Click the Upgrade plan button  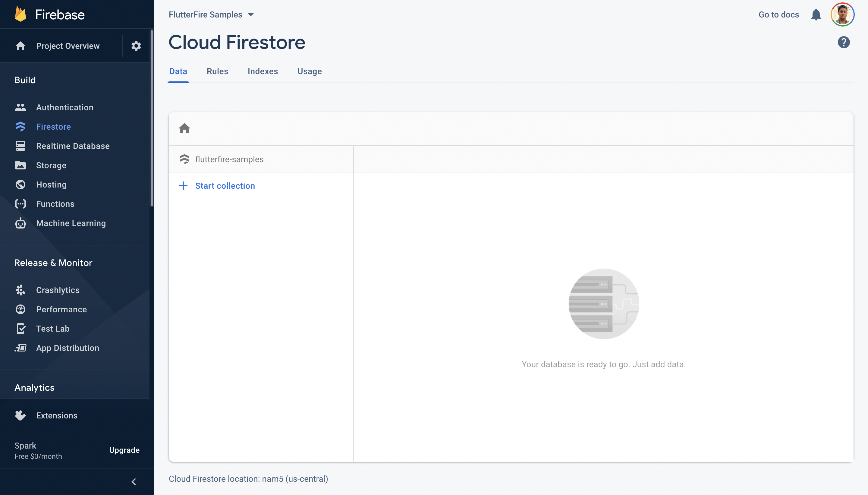click(124, 450)
